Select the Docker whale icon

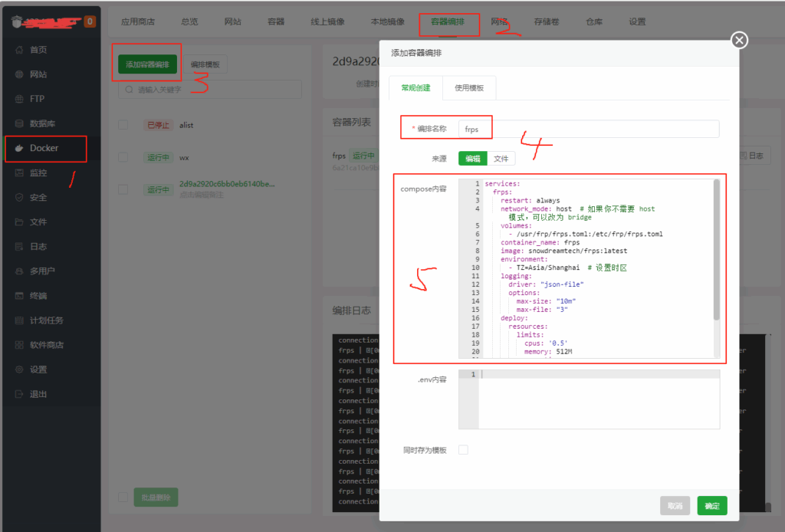coord(20,148)
